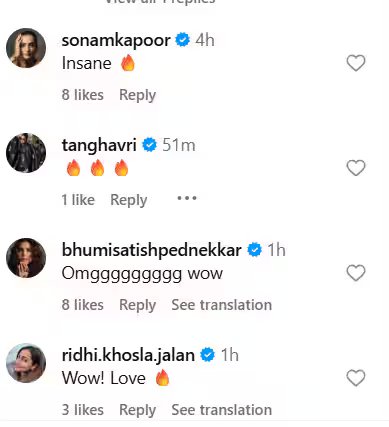Open the bhumisatishpednekkar username link
Image resolution: width=389 pixels, height=427 pixels.
pyautogui.click(x=152, y=250)
